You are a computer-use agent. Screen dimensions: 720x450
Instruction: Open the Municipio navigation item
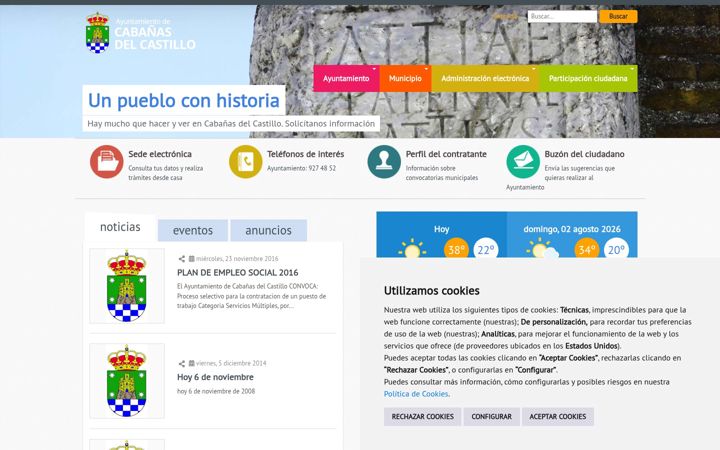405,79
